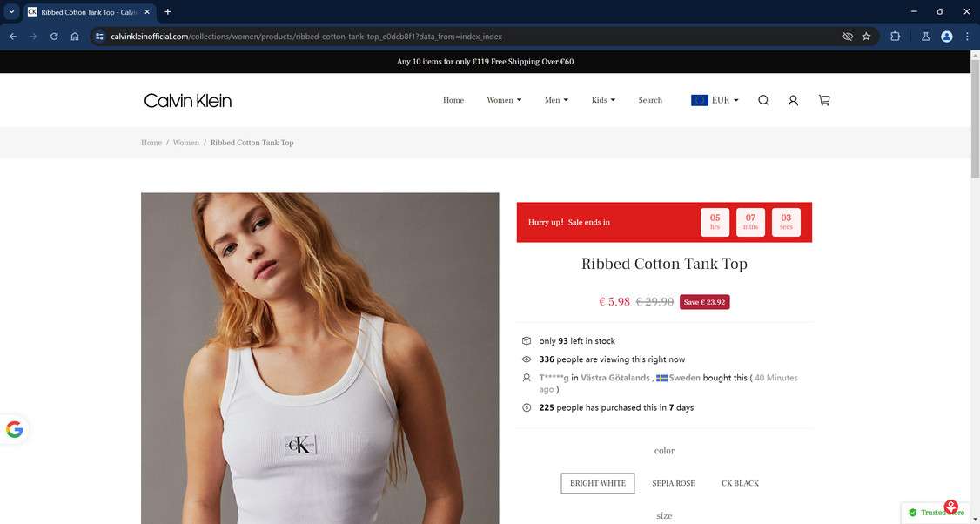
Task: Open Chrome three-dot menu
Action: pos(968,37)
